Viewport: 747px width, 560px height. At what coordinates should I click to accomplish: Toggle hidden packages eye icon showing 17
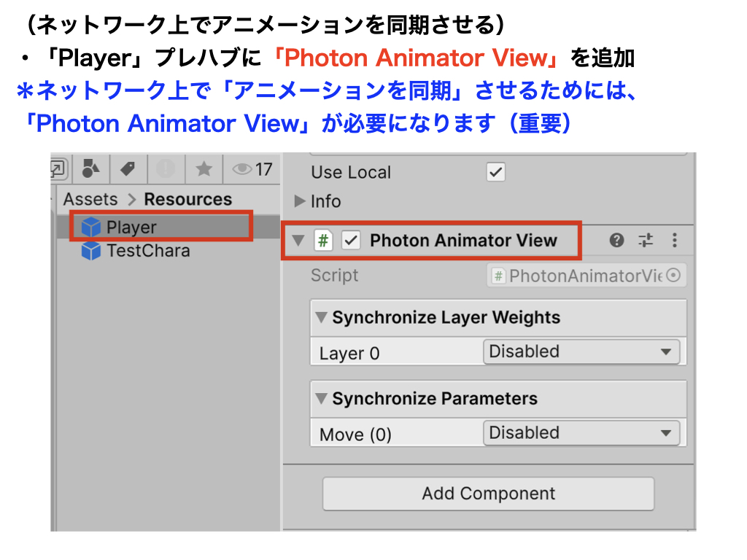pyautogui.click(x=252, y=169)
